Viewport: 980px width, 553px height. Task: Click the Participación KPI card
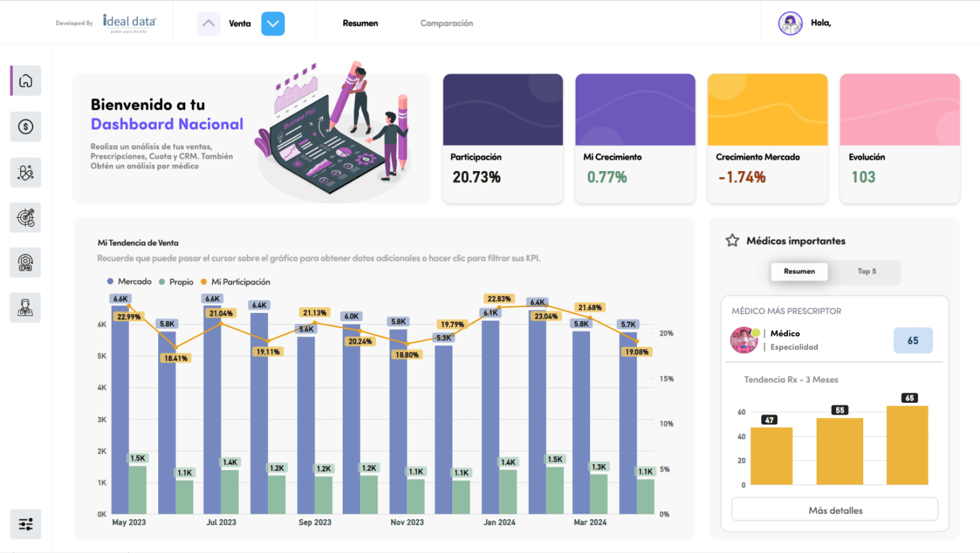coord(503,139)
